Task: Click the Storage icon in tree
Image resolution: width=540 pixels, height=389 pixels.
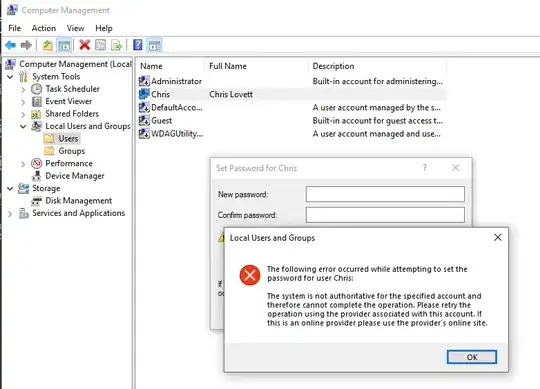Action: (x=23, y=188)
